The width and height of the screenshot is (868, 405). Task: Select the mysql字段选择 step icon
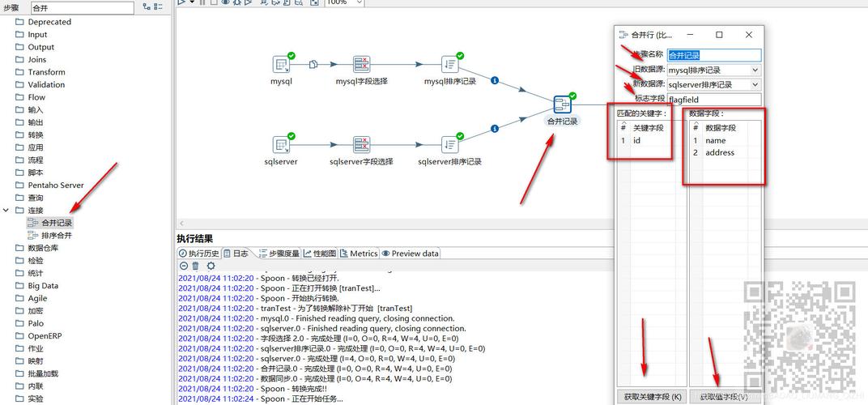[x=361, y=65]
